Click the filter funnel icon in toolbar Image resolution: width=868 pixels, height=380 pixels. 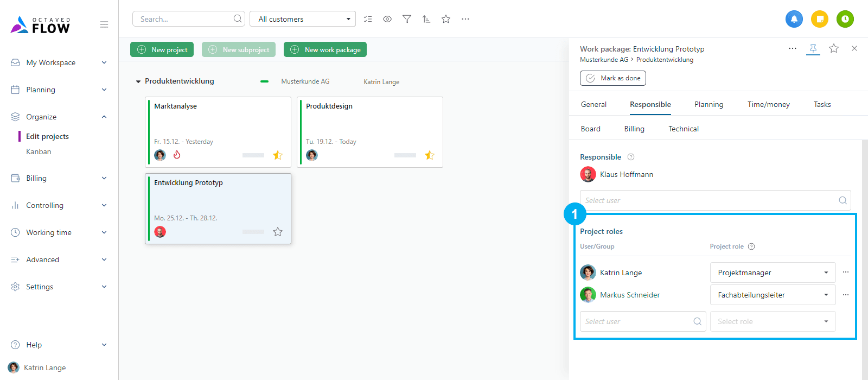coord(407,19)
